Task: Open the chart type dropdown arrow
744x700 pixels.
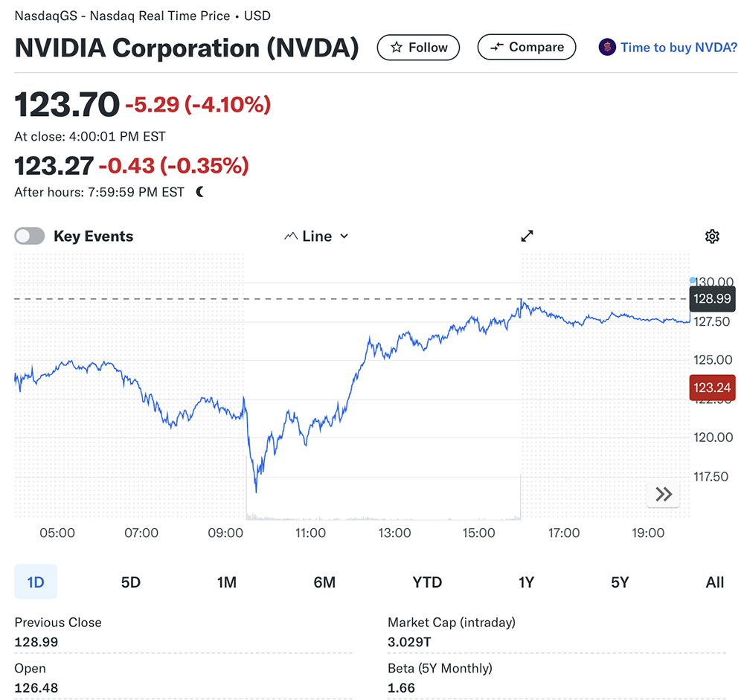Action: click(344, 237)
